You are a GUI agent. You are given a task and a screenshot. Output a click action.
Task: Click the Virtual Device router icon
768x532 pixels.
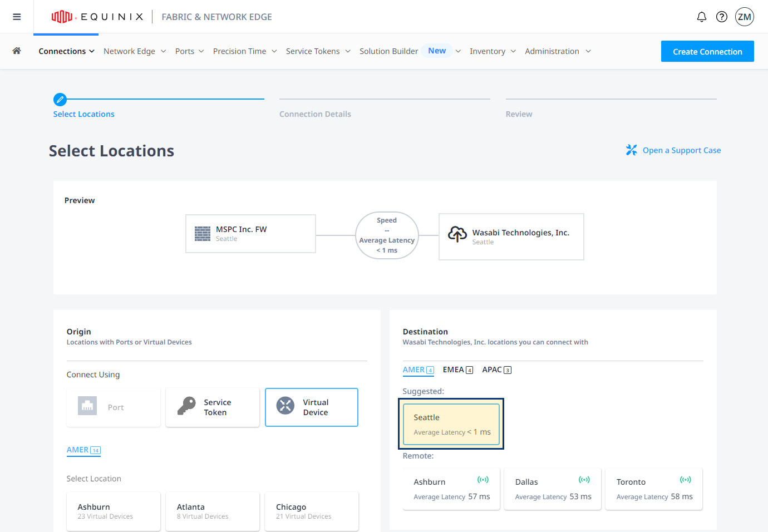point(285,406)
